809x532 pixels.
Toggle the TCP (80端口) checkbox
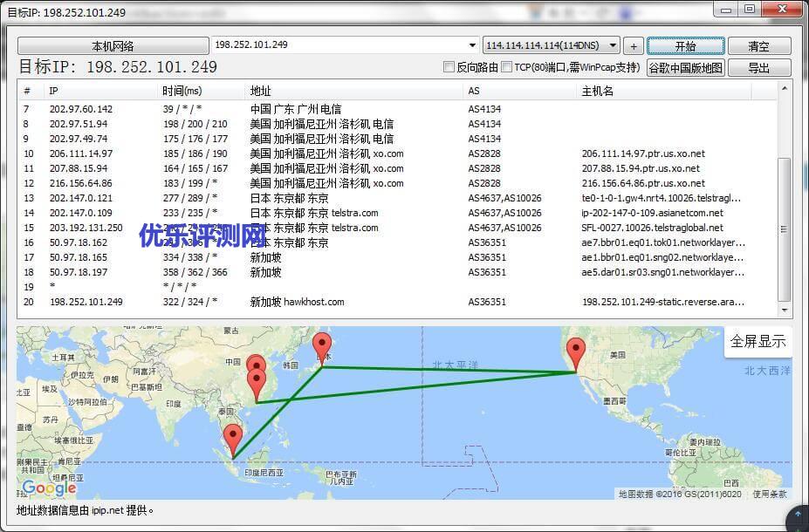tap(507, 67)
